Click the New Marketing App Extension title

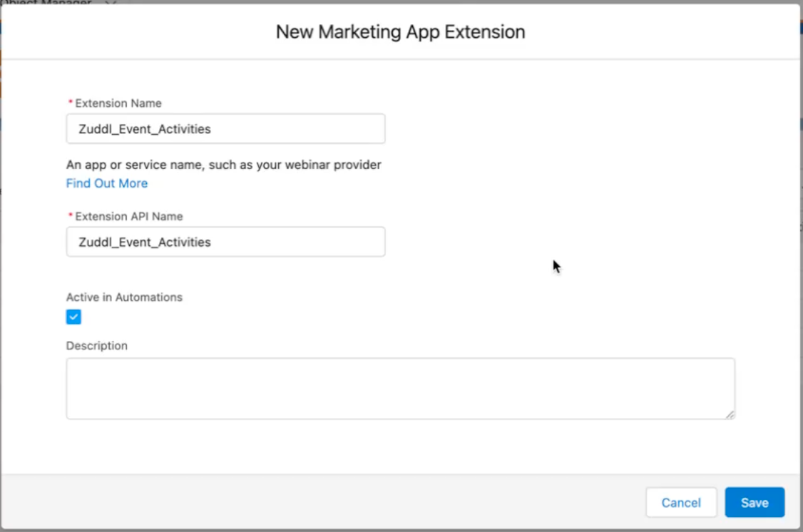pos(401,31)
